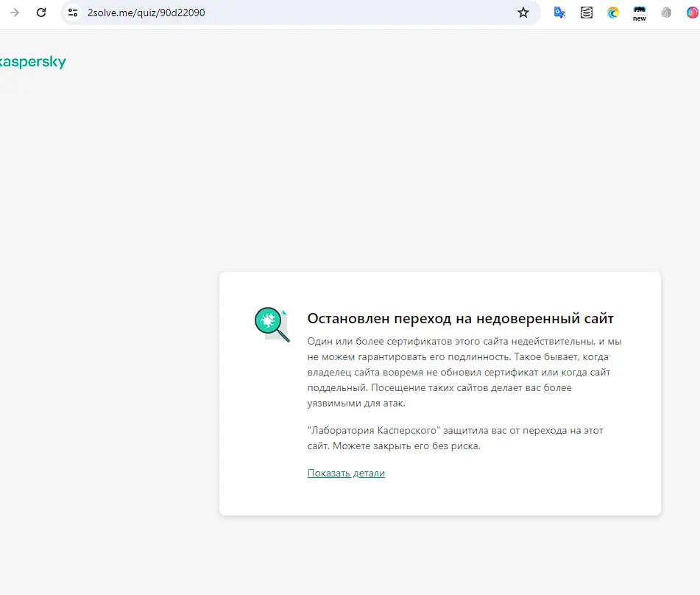
Task: Focus the address bar URL 2solve.me/quiz/90d22090
Action: [146, 13]
